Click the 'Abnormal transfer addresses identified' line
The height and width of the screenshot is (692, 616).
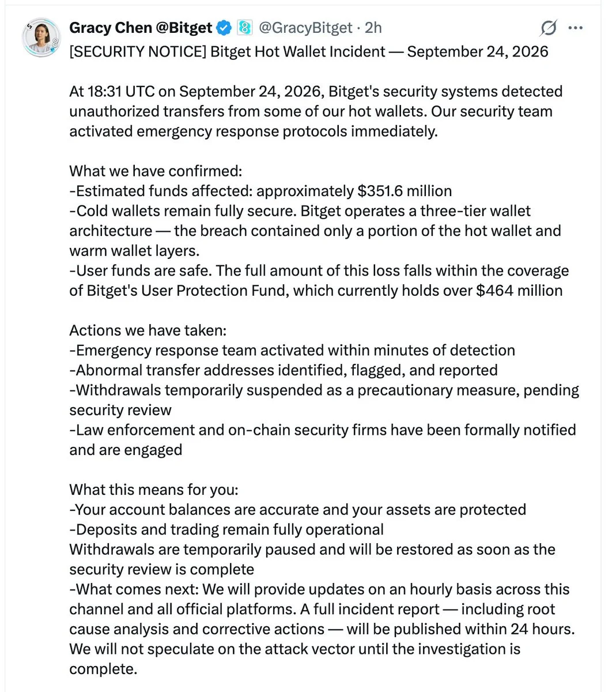point(284,370)
